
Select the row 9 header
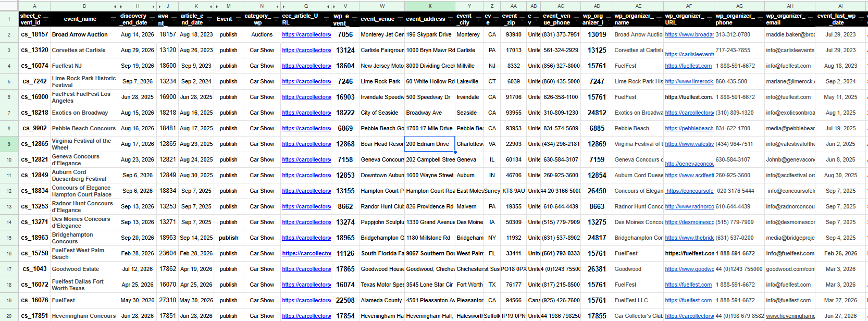9,144
